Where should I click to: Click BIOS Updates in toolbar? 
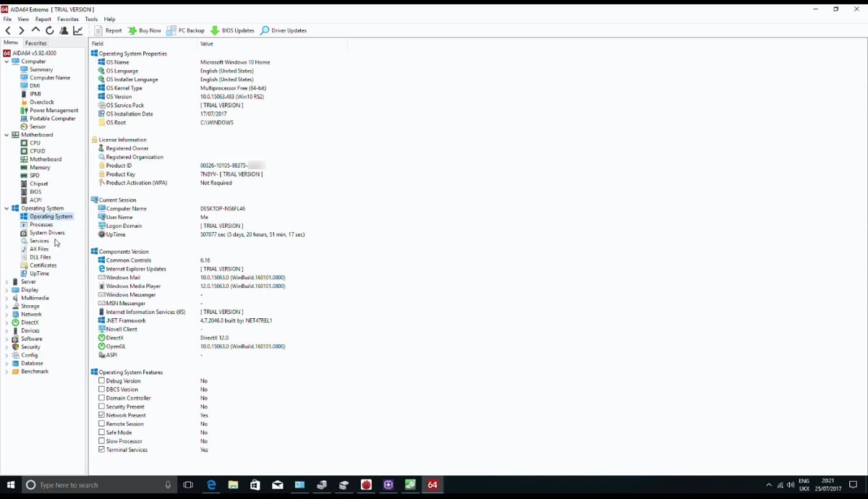(232, 30)
